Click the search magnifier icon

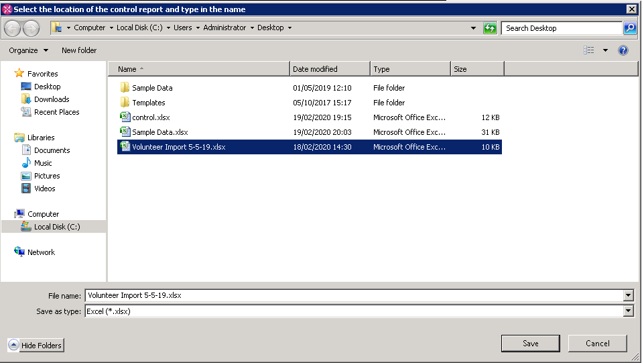630,28
